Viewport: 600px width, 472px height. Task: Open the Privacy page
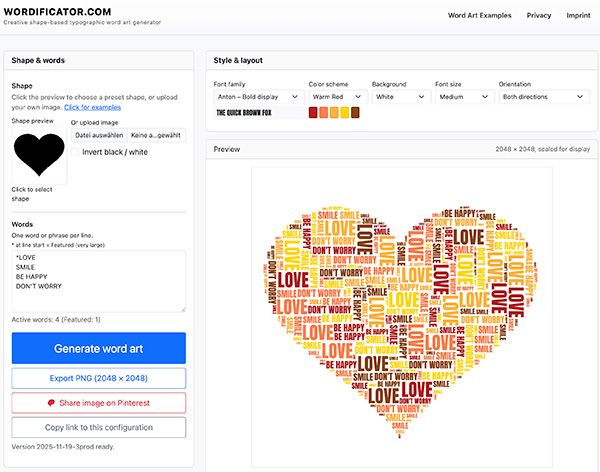[539, 15]
